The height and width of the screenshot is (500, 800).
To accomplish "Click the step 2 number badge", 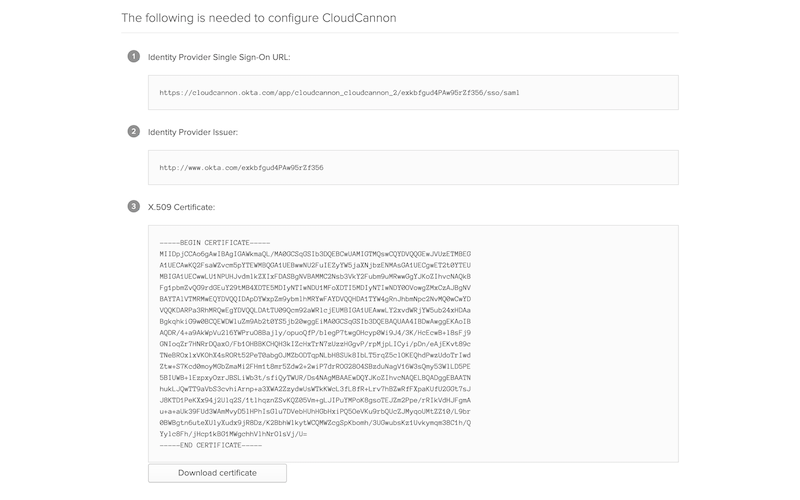I will click(134, 131).
